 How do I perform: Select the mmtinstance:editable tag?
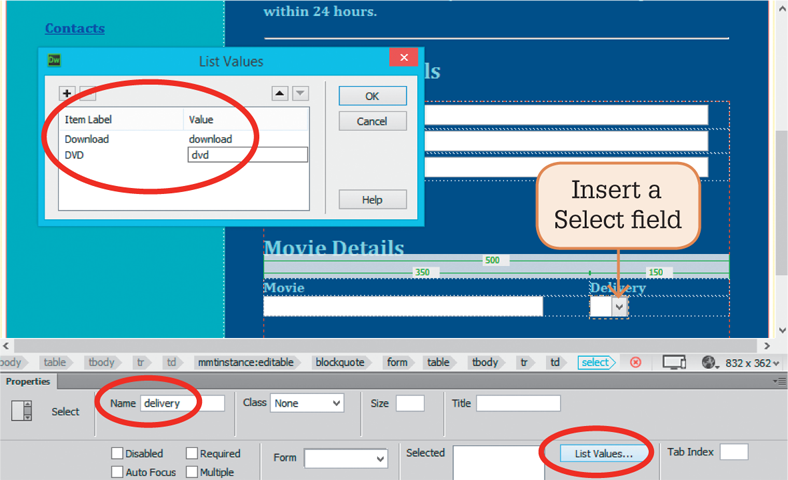point(246,362)
